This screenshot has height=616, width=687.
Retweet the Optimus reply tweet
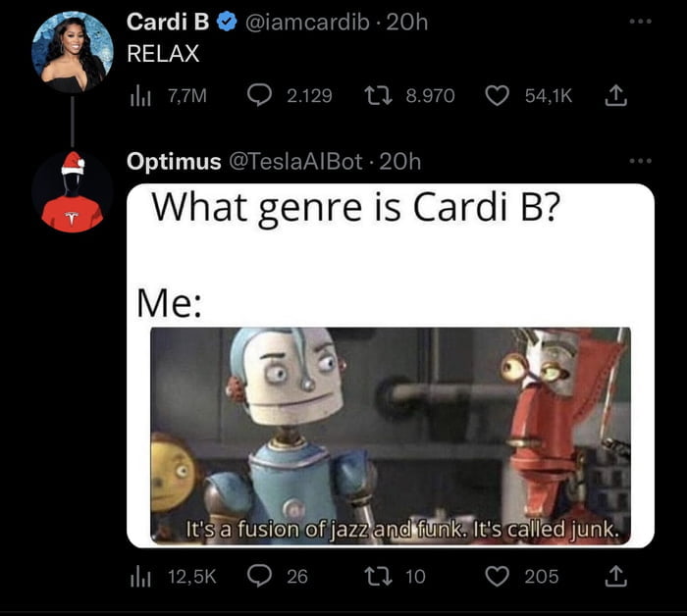pyautogui.click(x=379, y=576)
